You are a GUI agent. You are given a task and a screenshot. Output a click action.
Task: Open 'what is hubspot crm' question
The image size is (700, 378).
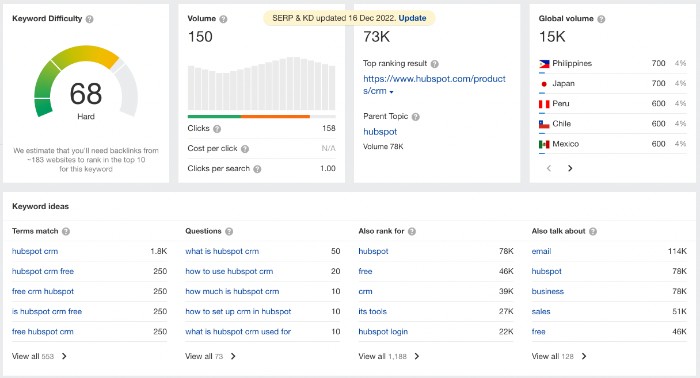tap(222, 251)
